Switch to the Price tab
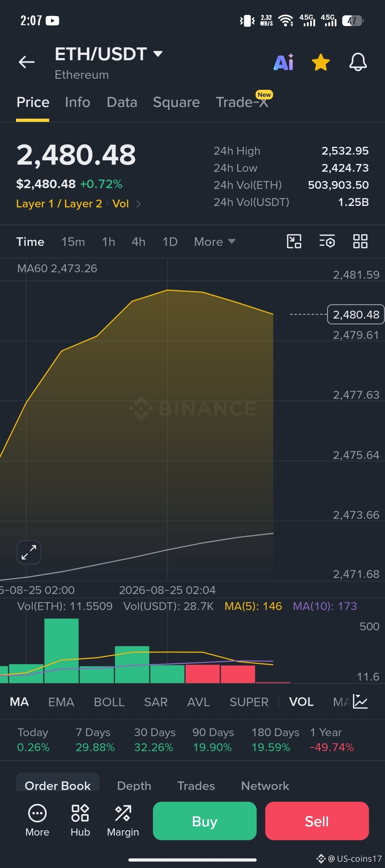The image size is (385, 868). coord(33,102)
